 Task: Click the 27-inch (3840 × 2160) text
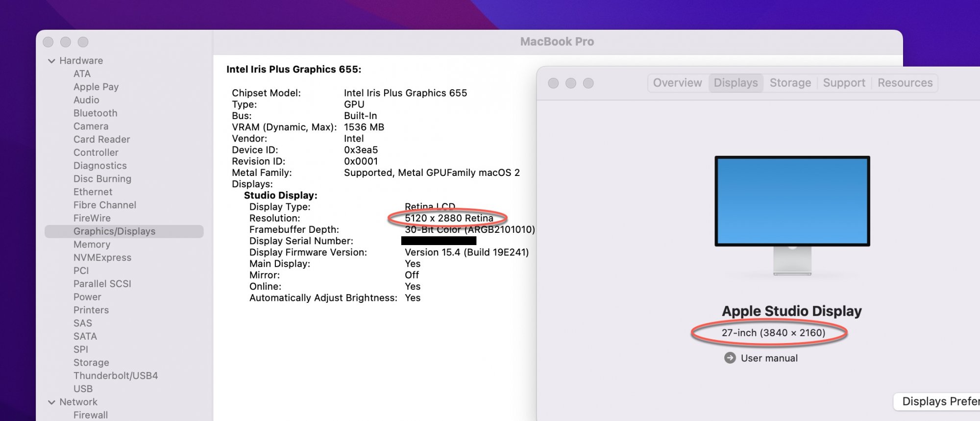pos(773,333)
